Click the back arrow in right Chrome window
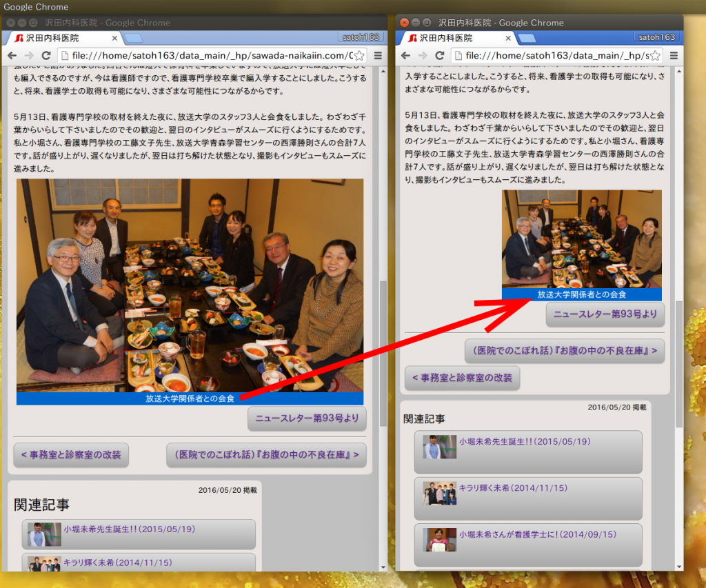 click(406, 55)
